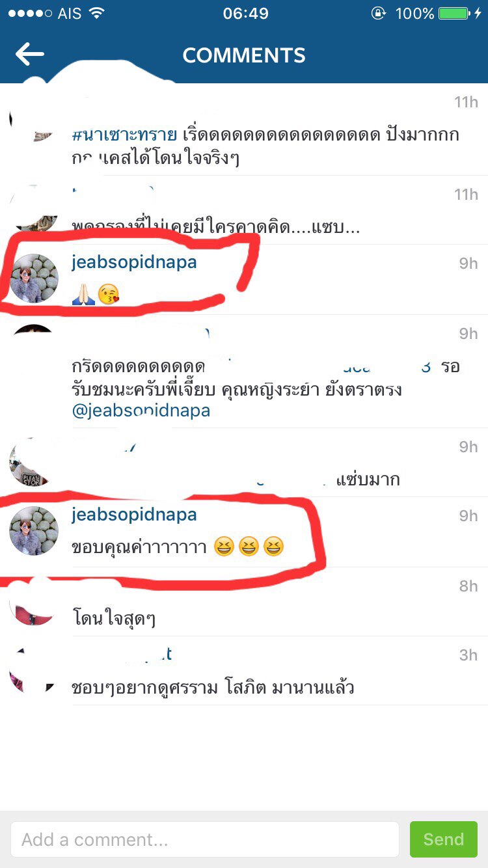Open jeabsopidnapa username on the emoji comment
The height and width of the screenshot is (868, 488).
click(134, 263)
